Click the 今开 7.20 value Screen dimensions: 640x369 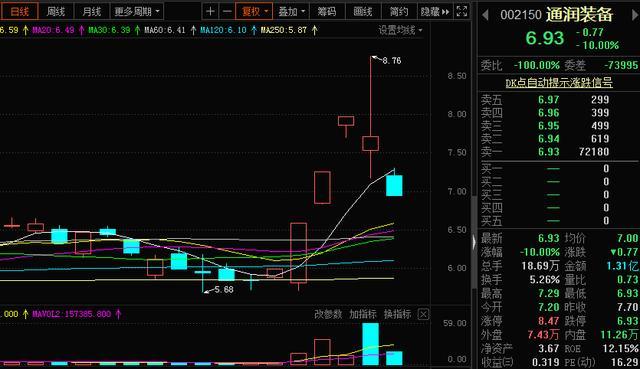(x=549, y=307)
